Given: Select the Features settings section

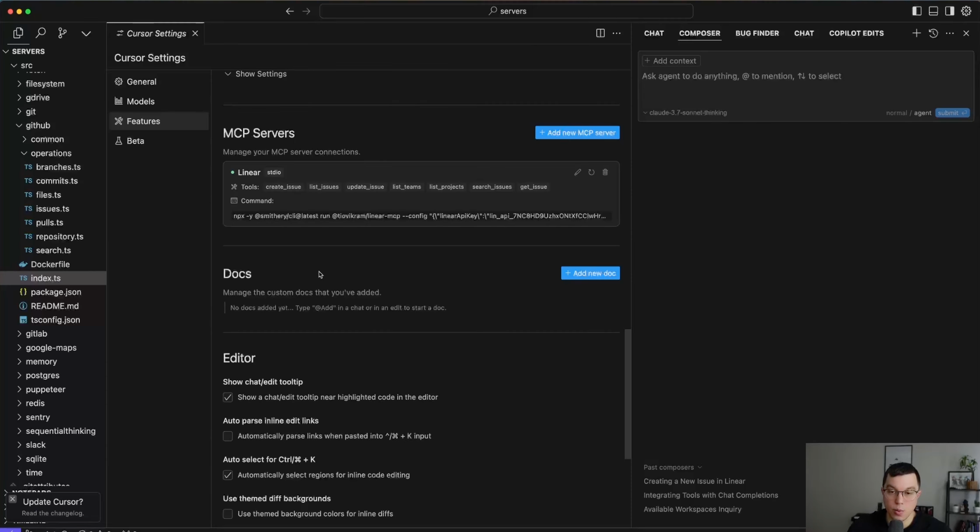Looking at the screenshot, I should coord(159,121).
